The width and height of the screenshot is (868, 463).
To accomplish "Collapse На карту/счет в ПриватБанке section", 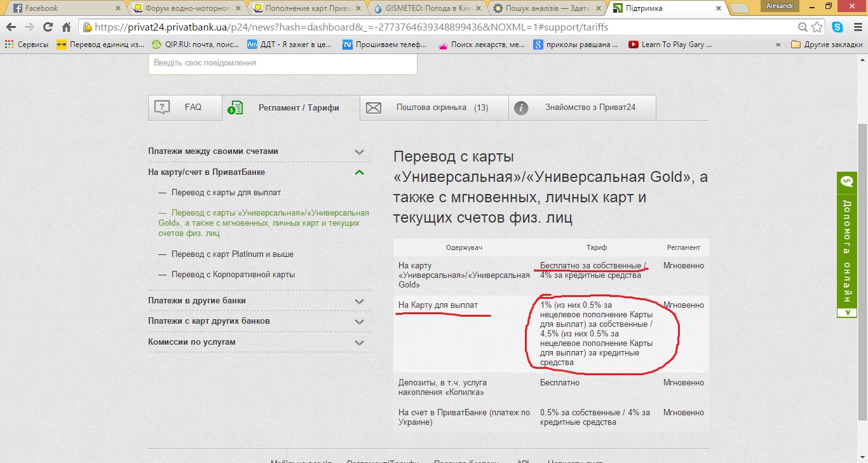I will click(x=359, y=172).
